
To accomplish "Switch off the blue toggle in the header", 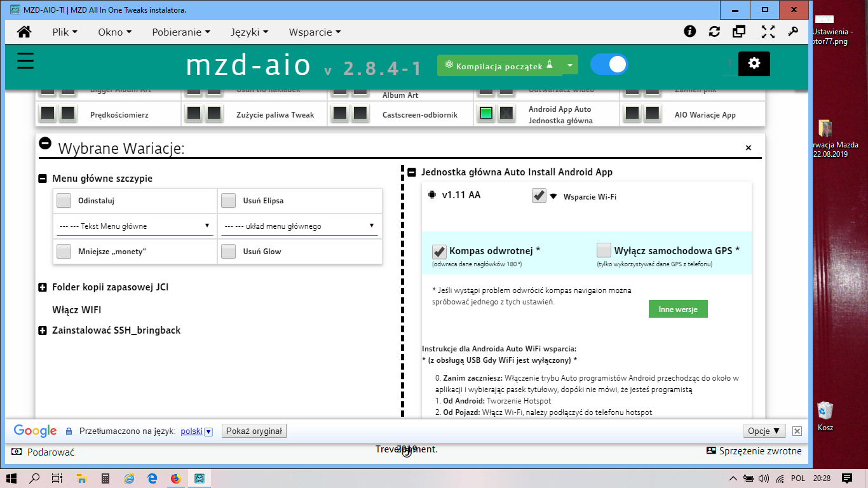I will [609, 64].
